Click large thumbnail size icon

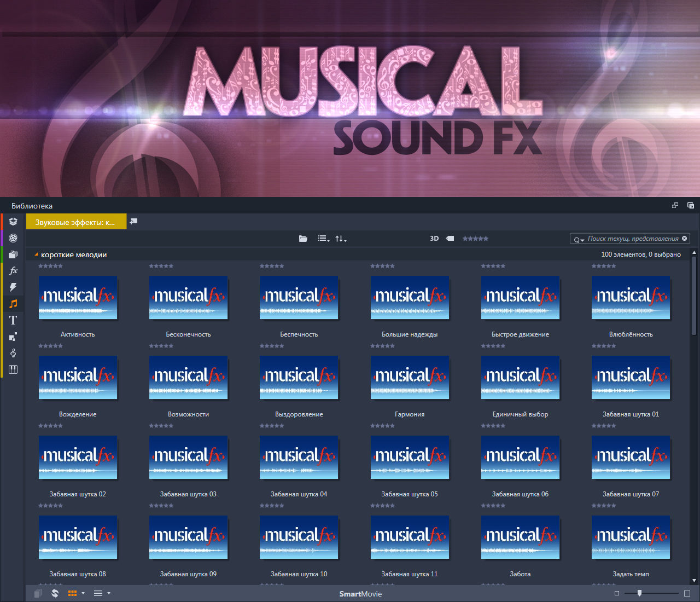pos(687,593)
